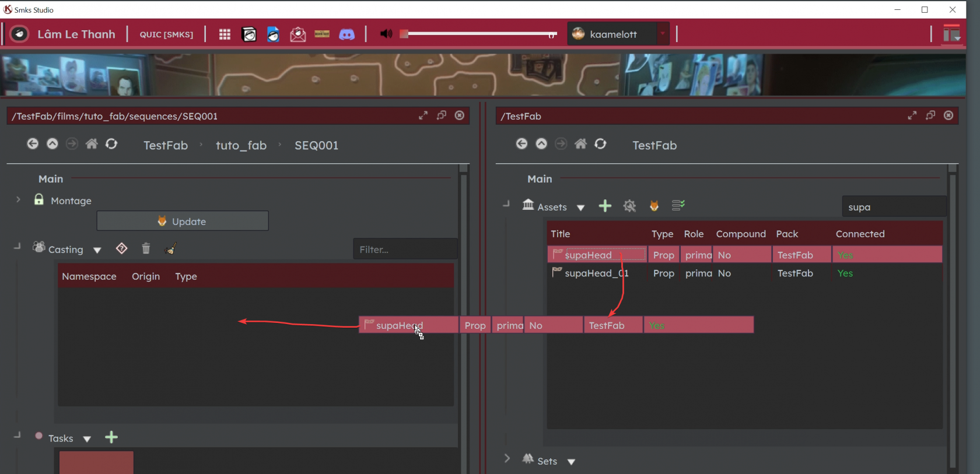Toggle the layout panel icon at top right
Image resolution: width=980 pixels, height=474 pixels.
pyautogui.click(x=951, y=34)
